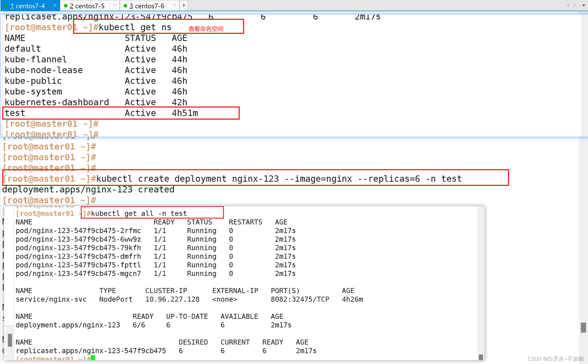Image resolution: width=588 pixels, height=364 pixels.
Task: Click the 'DESIRED' column header
Action: click(193, 342)
